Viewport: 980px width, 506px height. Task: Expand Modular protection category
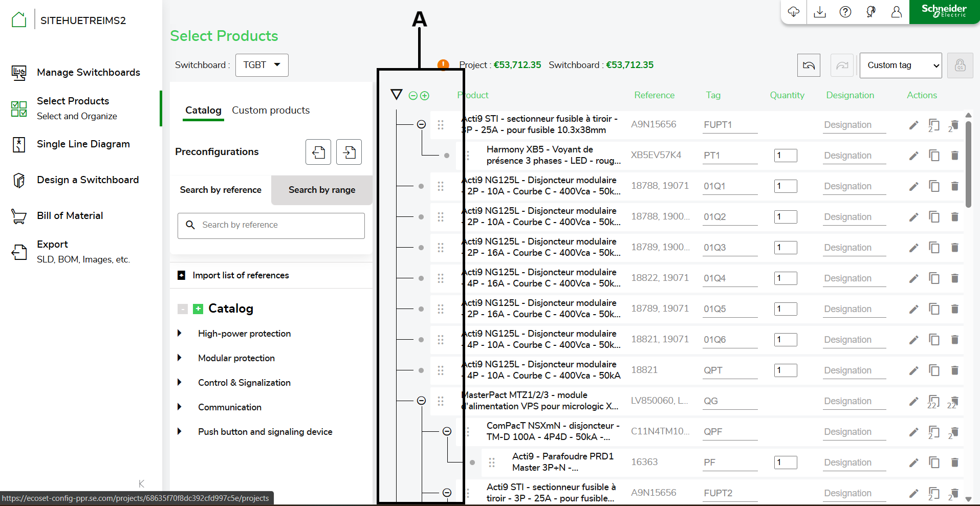pyautogui.click(x=180, y=358)
